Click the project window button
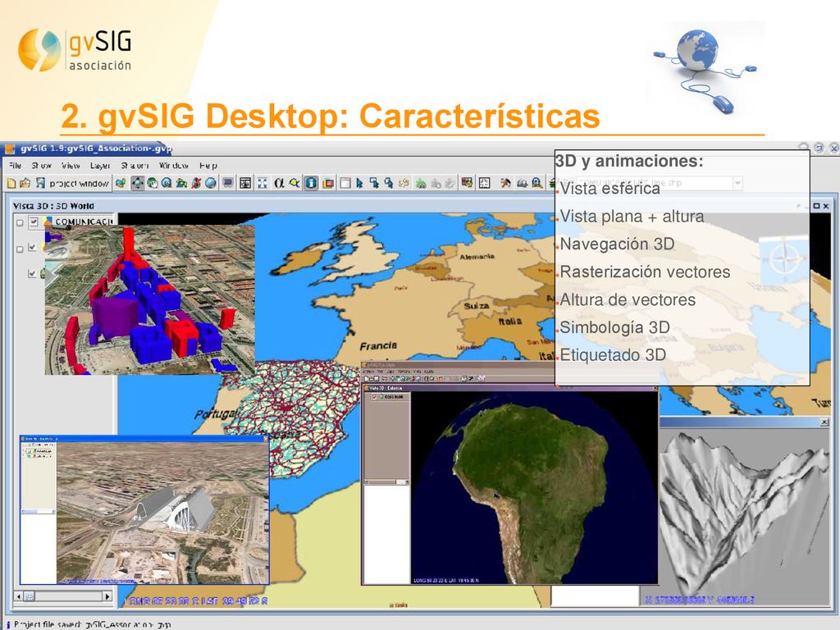This screenshot has height=630, width=840. [80, 184]
